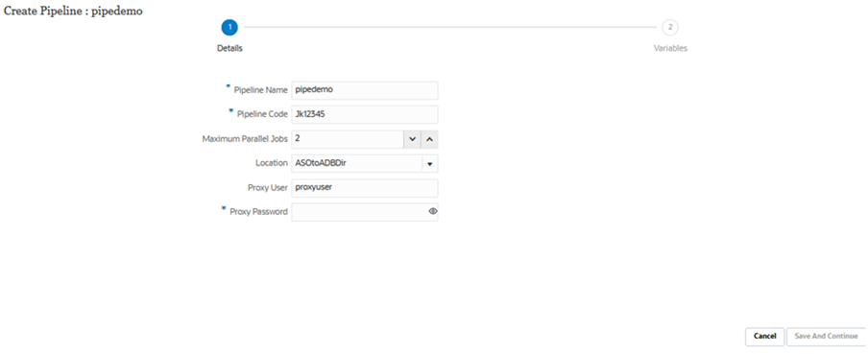
Task: Click the Save And Continue button
Action: tap(826, 336)
